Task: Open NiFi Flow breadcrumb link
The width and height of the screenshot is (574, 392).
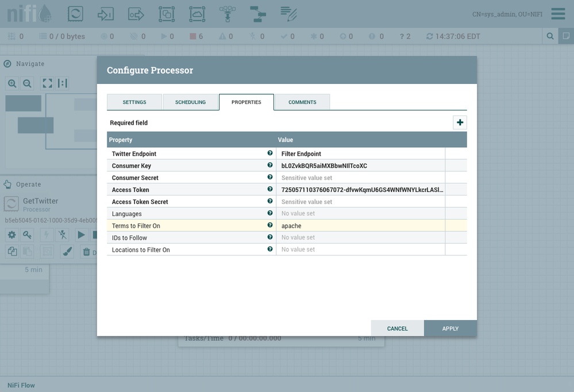Action: coord(21,386)
